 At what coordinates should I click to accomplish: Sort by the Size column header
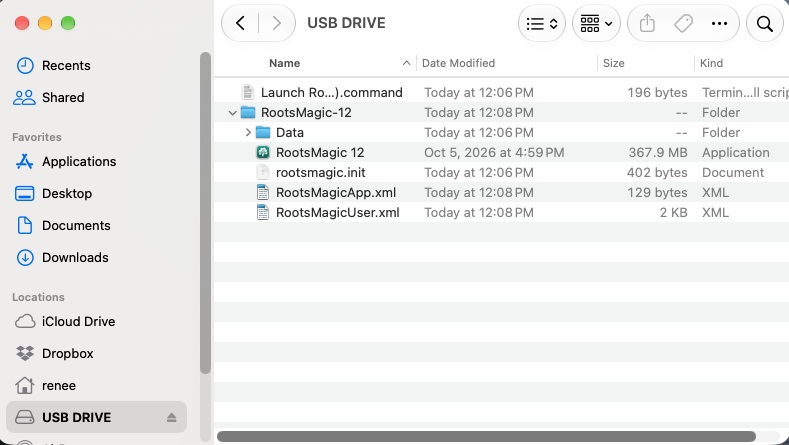point(613,63)
